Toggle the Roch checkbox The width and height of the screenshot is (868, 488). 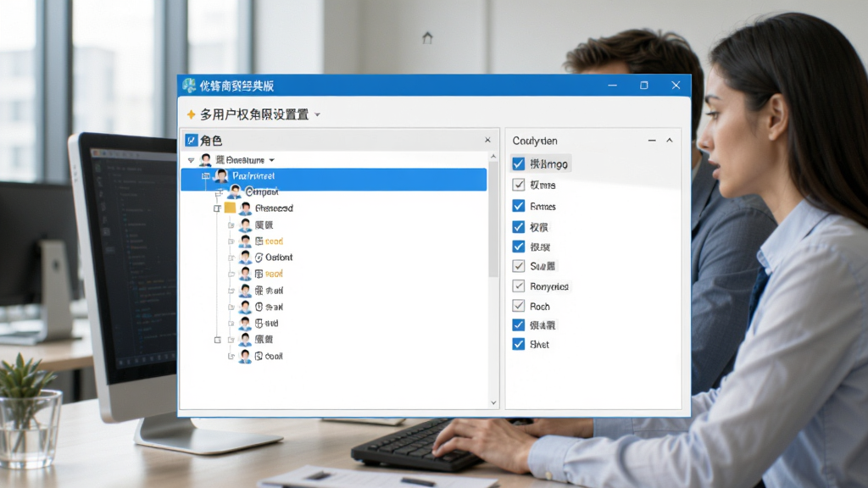pyautogui.click(x=518, y=305)
